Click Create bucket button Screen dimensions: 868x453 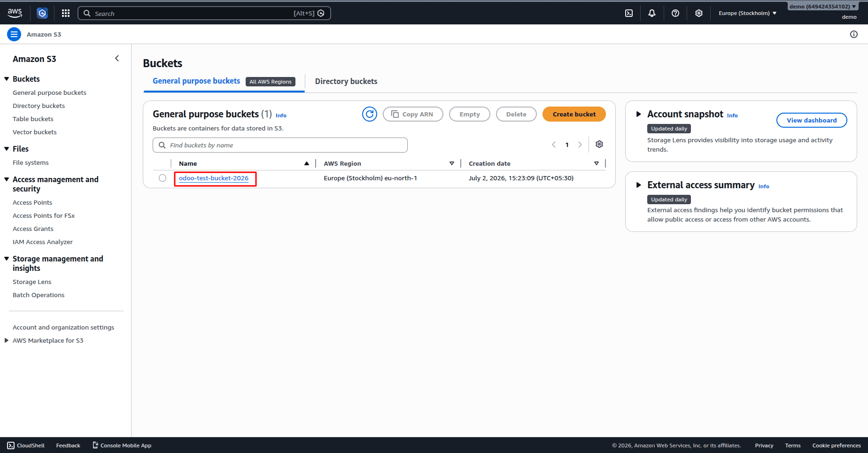574,114
